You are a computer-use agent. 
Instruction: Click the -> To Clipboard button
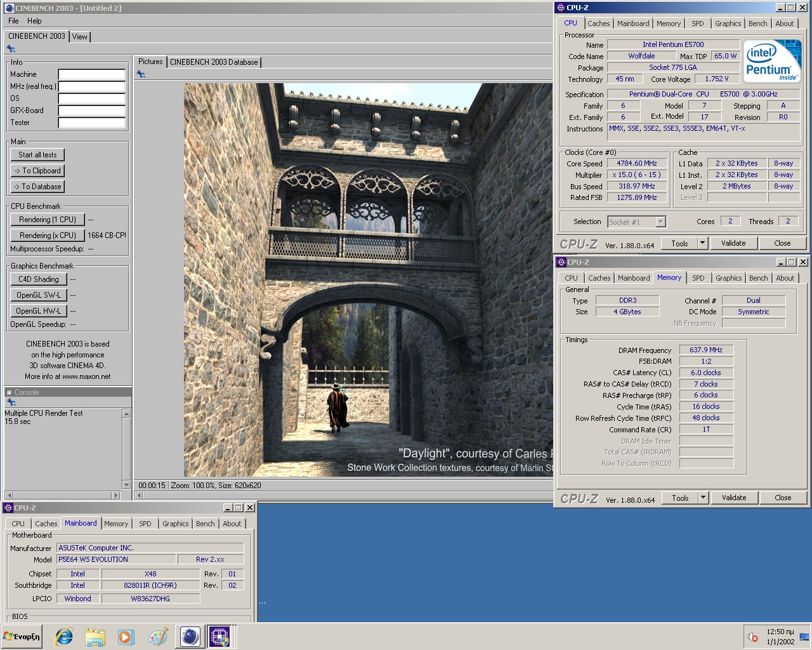click(37, 171)
